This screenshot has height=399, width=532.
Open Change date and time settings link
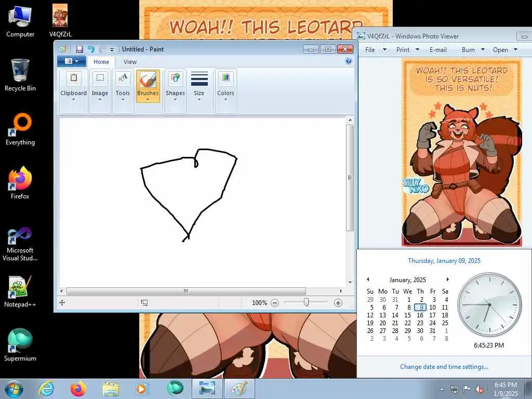click(x=444, y=367)
